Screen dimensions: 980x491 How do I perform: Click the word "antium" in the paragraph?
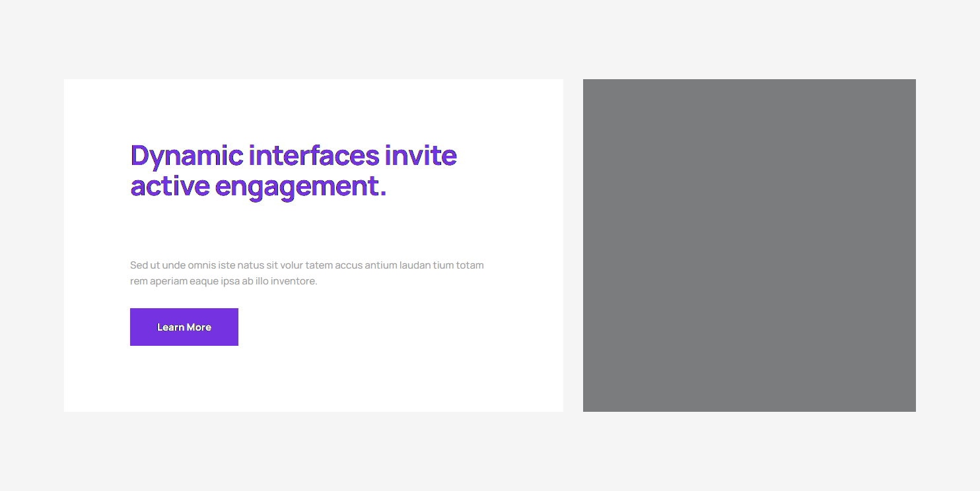tap(381, 265)
